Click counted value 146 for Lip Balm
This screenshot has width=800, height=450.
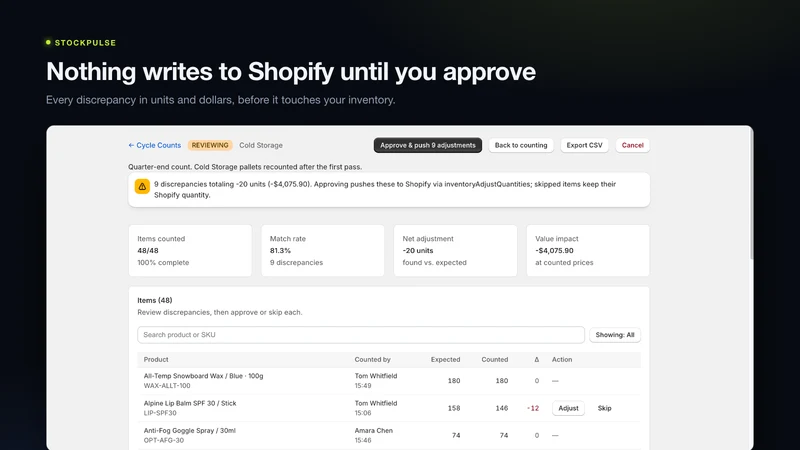pyautogui.click(x=502, y=408)
